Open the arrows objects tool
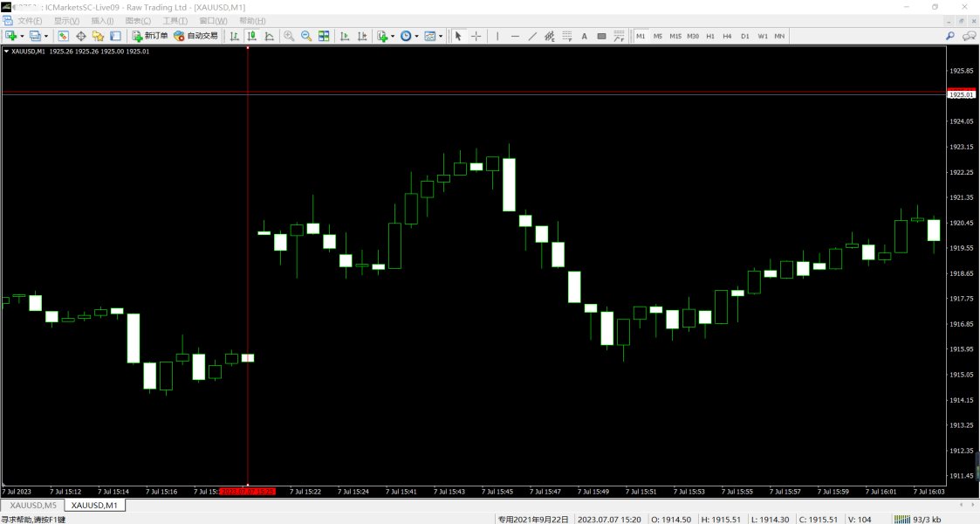Screen dimensions: 980x524 tap(619, 37)
